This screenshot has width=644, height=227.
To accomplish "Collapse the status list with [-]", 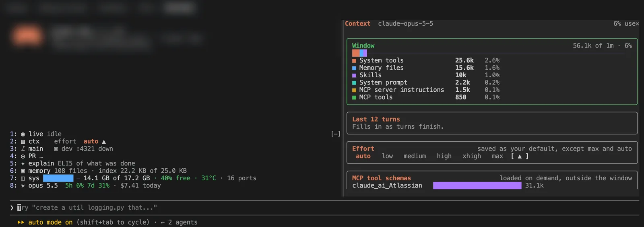I will pyautogui.click(x=336, y=134).
